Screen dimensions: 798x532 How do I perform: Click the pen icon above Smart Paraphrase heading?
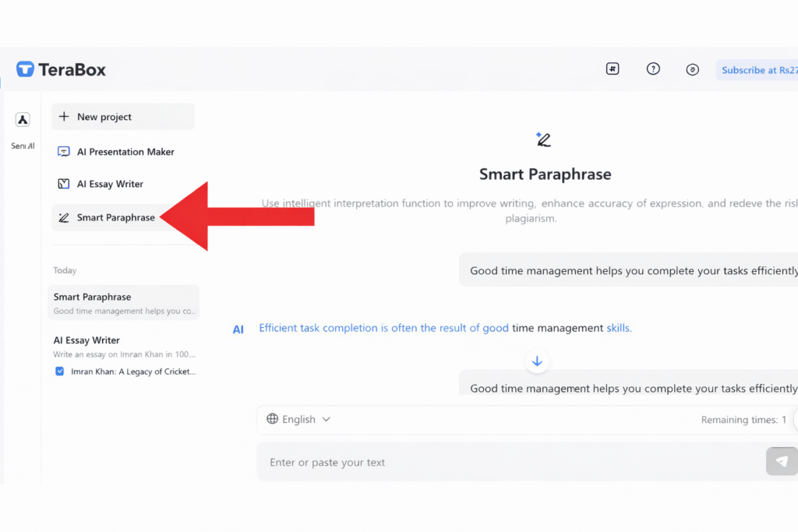(544, 140)
